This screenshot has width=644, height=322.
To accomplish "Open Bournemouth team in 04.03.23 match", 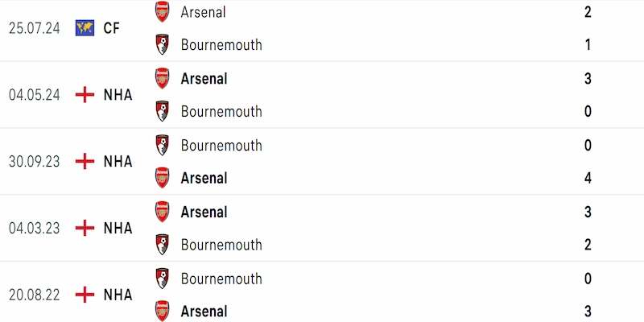I will point(221,245).
